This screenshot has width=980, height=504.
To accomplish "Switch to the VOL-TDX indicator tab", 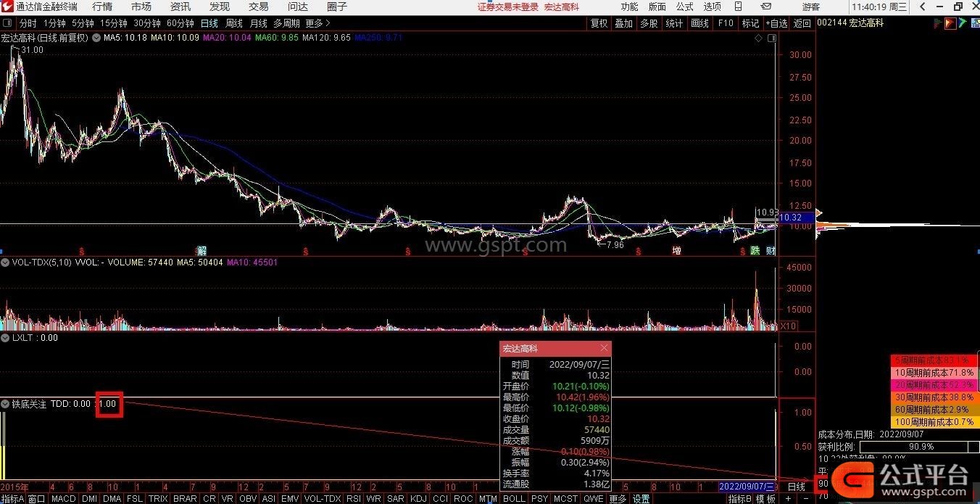I will (x=322, y=499).
